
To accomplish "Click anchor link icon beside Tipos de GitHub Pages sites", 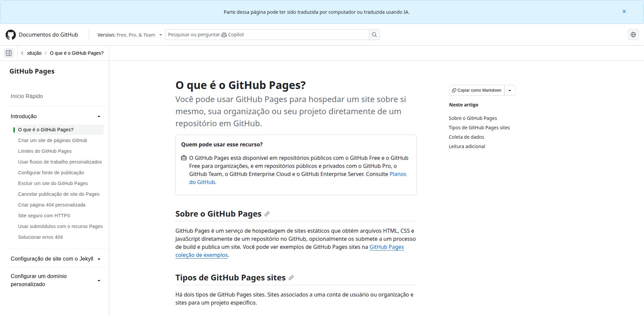I will coord(291,278).
